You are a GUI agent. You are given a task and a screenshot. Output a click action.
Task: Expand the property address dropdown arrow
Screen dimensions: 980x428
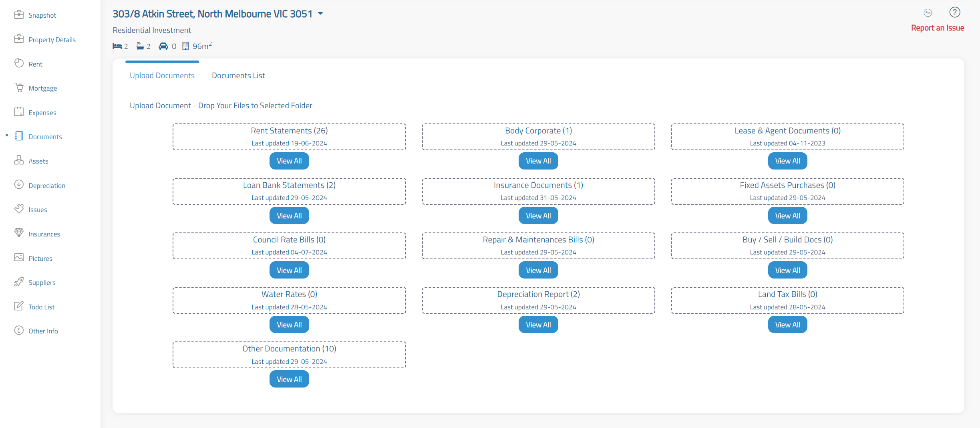[x=320, y=14]
